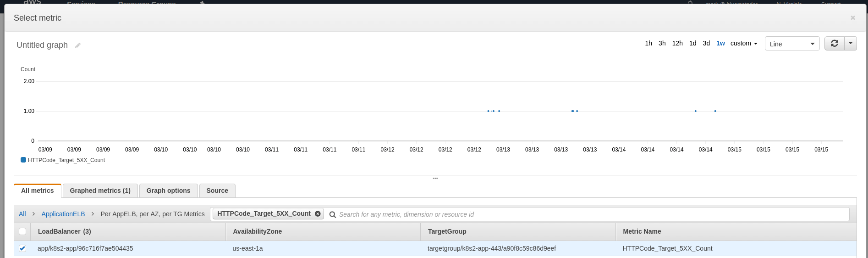Set time range to 1h
The width and height of the screenshot is (868, 258).
[648, 43]
